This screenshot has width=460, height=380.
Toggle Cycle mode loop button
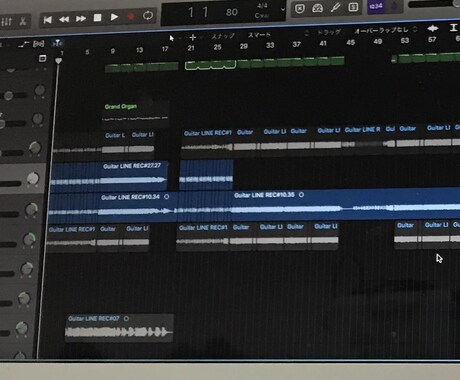(148, 16)
